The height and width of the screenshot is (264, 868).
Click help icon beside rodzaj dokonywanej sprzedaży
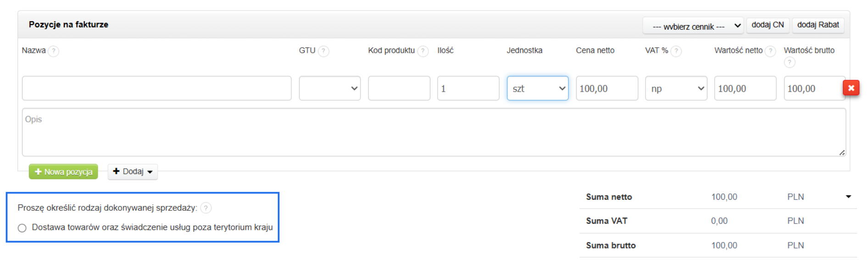pos(206,208)
